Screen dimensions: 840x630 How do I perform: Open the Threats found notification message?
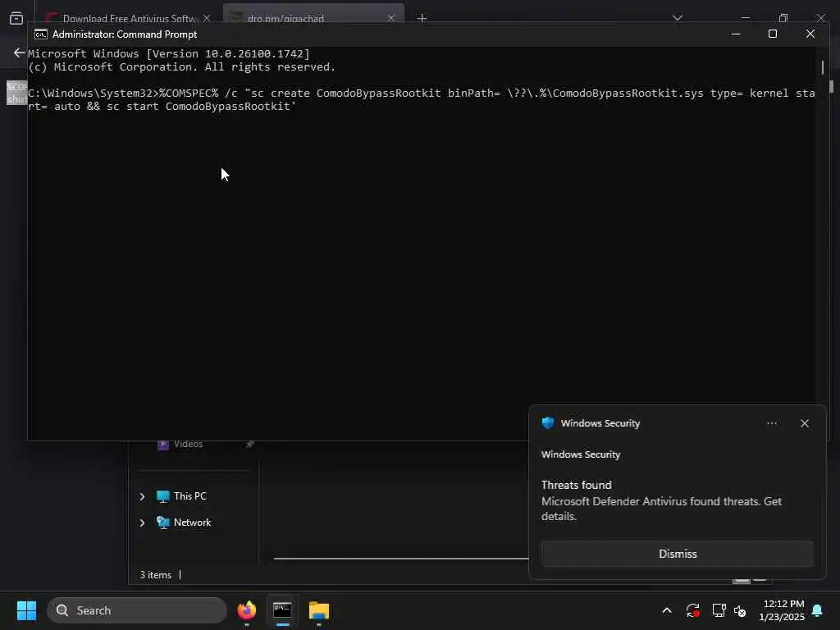pyautogui.click(x=662, y=500)
